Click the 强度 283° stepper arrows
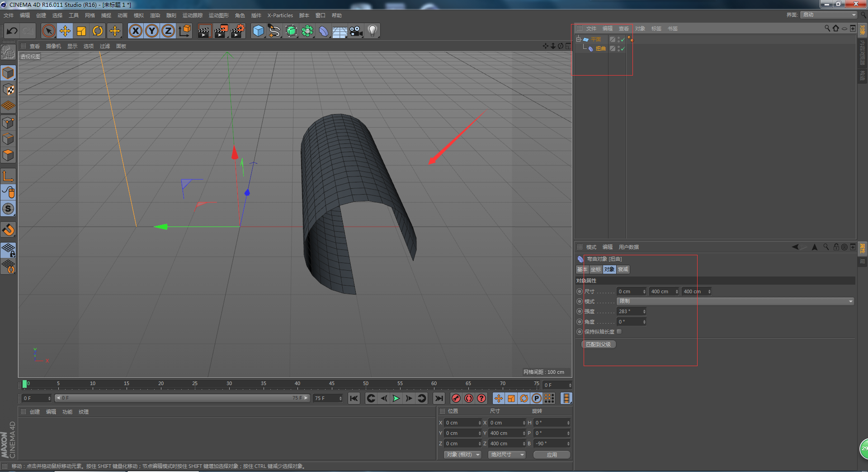Viewport: 868px width, 472px height. tap(644, 311)
